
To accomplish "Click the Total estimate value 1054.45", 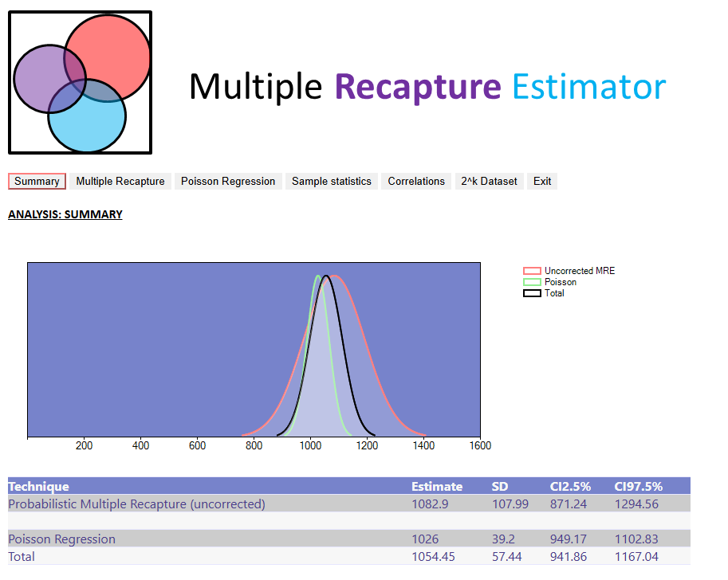I will pos(433,557).
